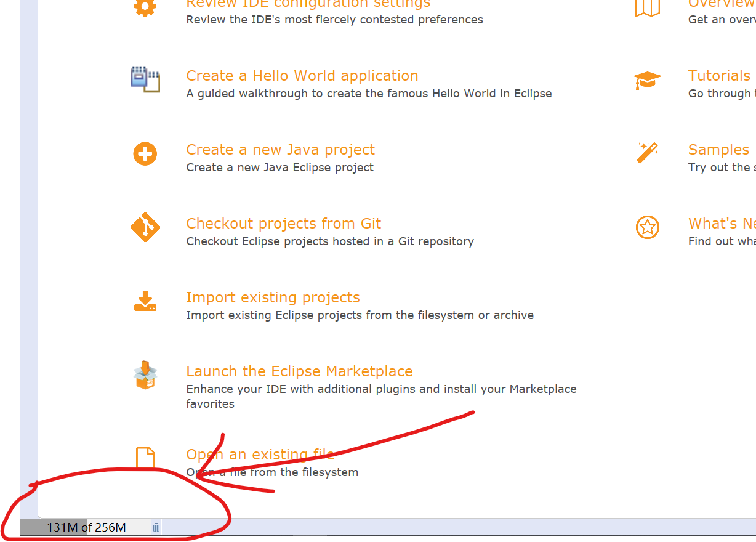Screen dimensions: 756x542
Task: Click description text 'Find out' under What's New
Action: [711, 241]
